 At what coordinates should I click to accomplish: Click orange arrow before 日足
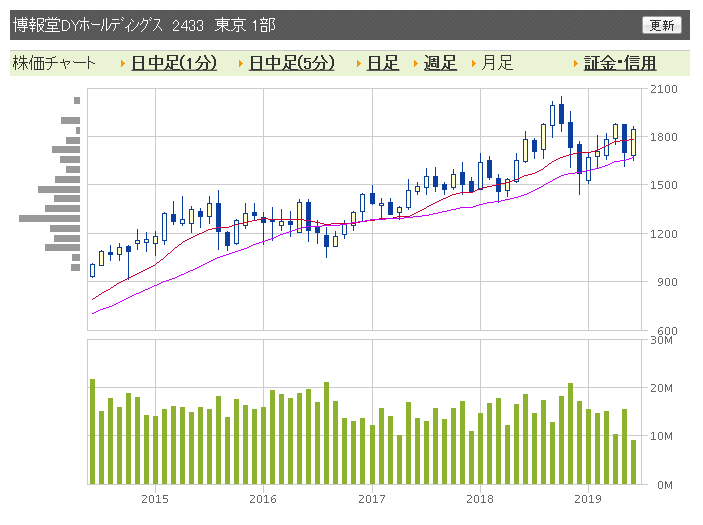point(359,64)
